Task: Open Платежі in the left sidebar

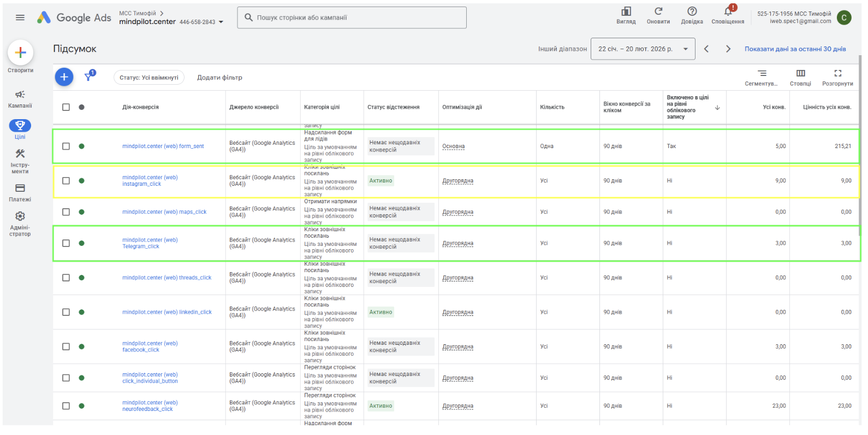Action: tap(20, 193)
